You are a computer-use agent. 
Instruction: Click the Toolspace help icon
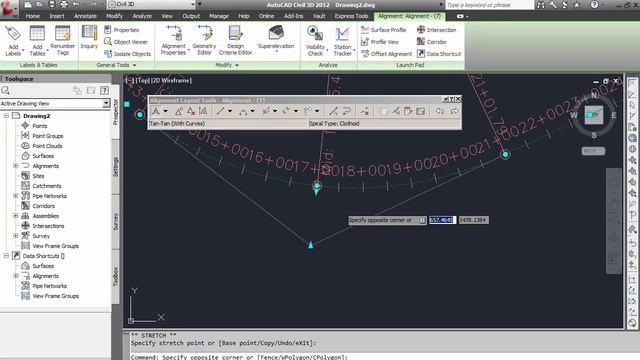point(104,91)
